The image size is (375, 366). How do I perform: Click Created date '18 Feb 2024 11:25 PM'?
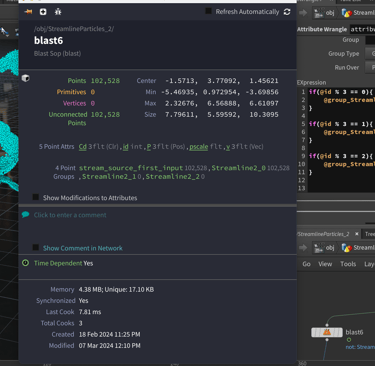tap(109, 334)
